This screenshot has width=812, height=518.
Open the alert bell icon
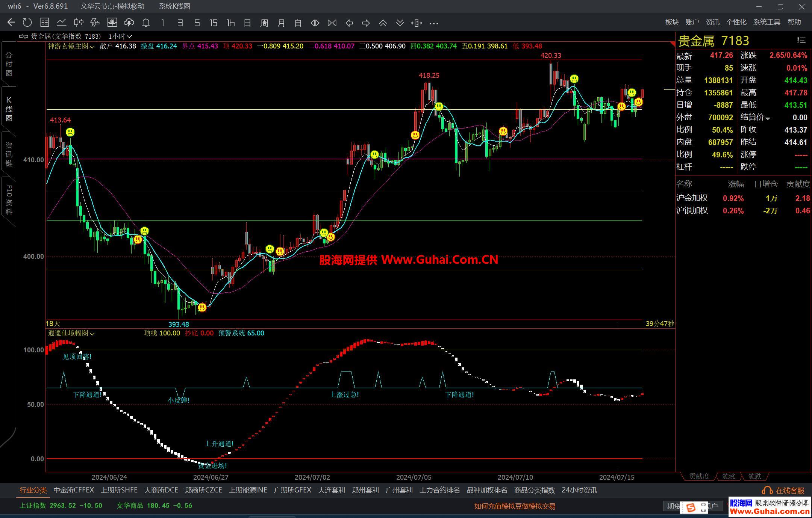point(146,23)
